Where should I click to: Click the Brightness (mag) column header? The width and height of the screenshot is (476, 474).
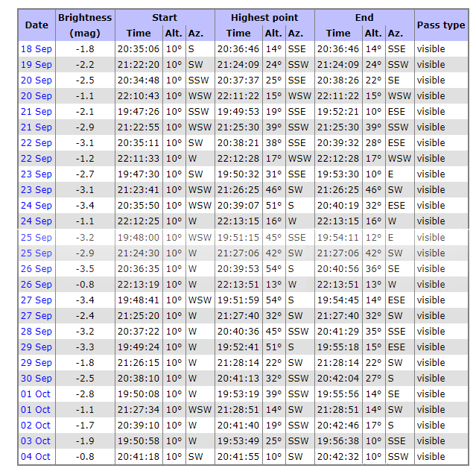pos(85,25)
